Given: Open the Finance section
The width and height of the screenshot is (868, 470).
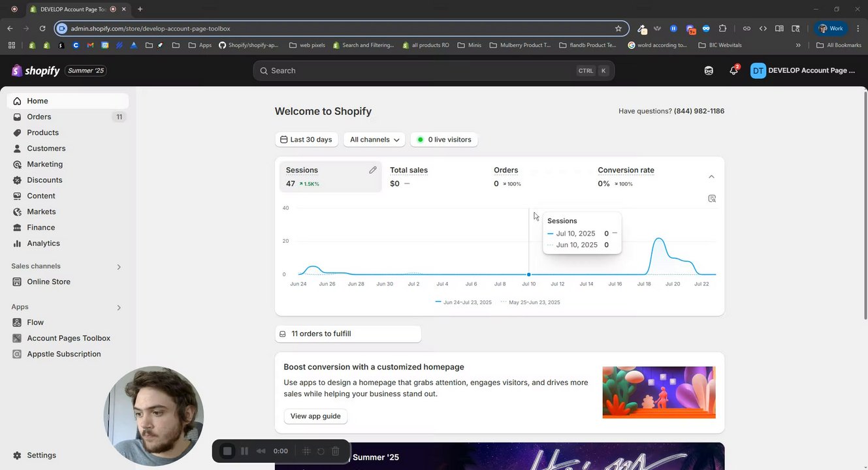Looking at the screenshot, I should pos(67,227).
